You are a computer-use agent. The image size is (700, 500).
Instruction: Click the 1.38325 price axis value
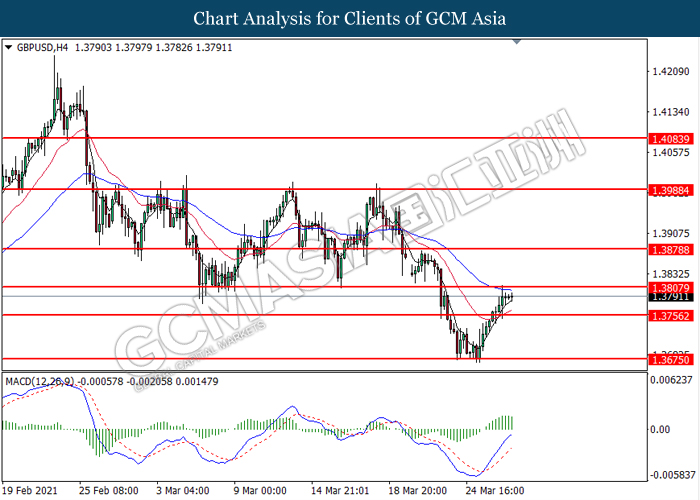click(671, 274)
